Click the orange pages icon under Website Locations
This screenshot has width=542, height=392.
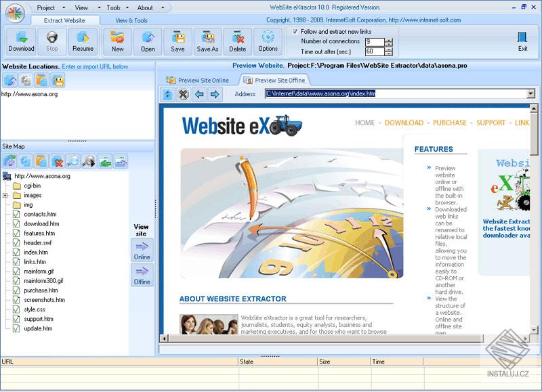(x=42, y=81)
